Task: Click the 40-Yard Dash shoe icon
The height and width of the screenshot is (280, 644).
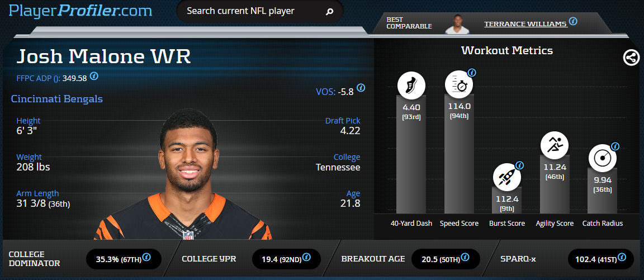Action: [411, 86]
